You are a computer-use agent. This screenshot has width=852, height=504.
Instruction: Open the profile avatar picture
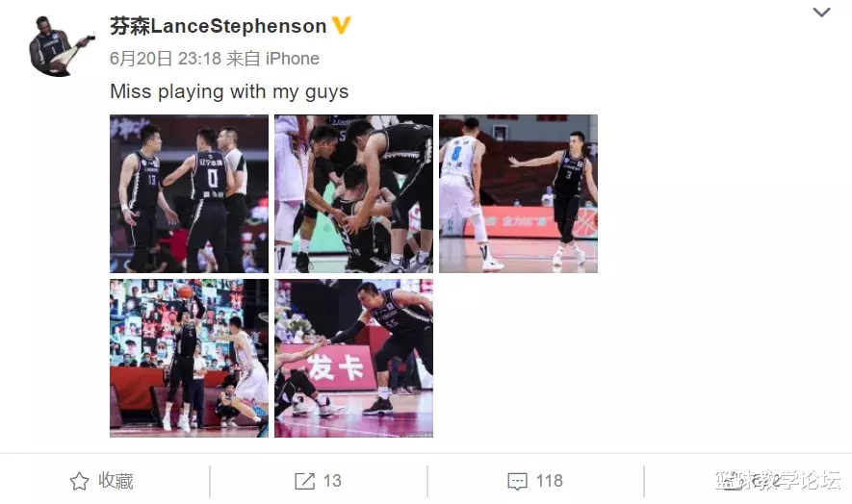click(61, 46)
